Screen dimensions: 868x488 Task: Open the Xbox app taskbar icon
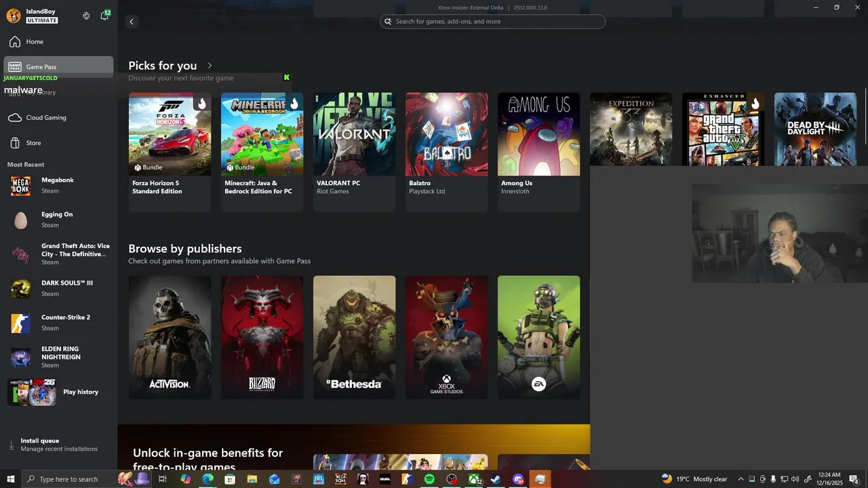click(x=475, y=479)
